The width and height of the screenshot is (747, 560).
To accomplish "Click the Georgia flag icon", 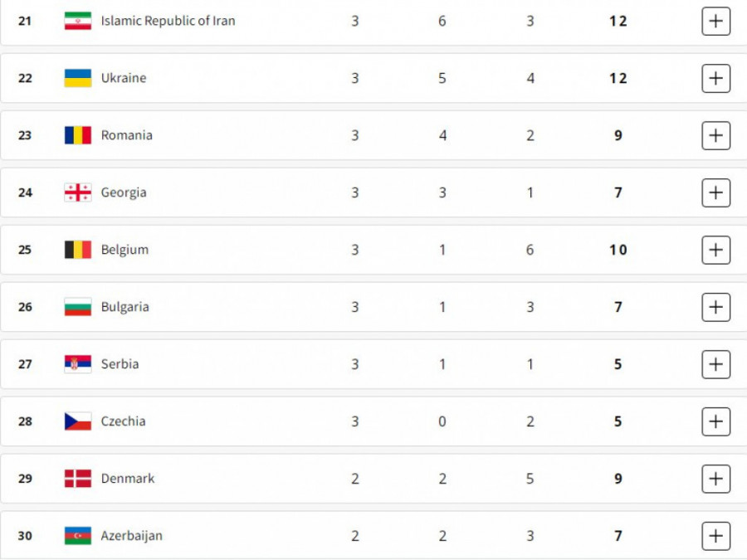I will (x=78, y=192).
